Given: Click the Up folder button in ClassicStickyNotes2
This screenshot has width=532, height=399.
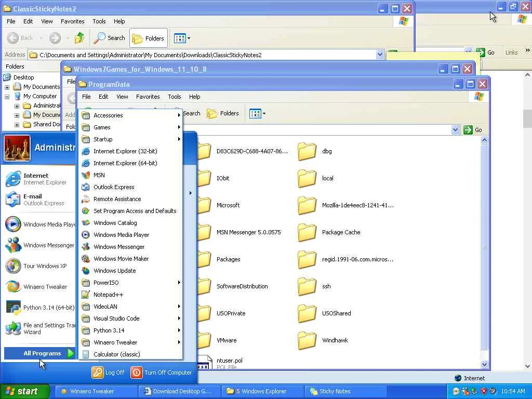Looking at the screenshot, I should pos(79,38).
